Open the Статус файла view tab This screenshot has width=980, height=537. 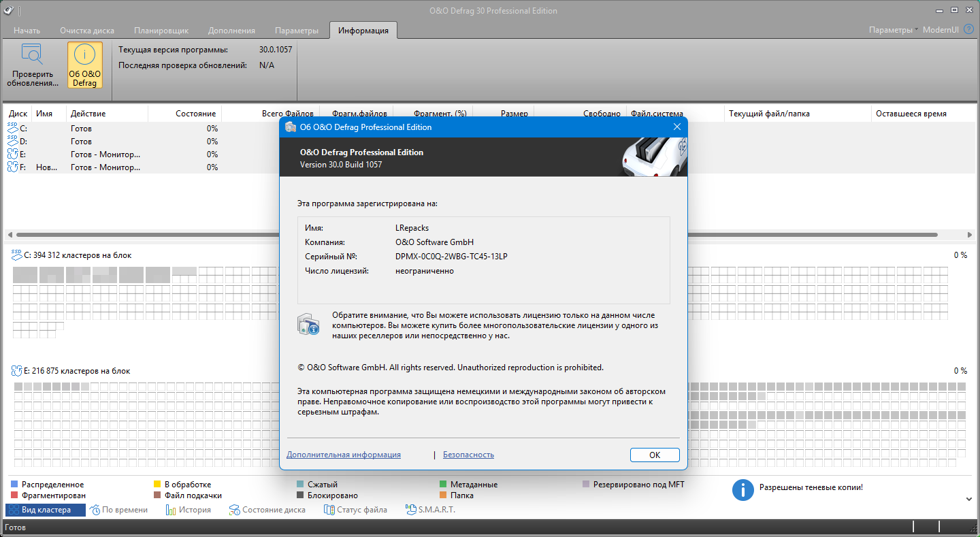(355, 510)
